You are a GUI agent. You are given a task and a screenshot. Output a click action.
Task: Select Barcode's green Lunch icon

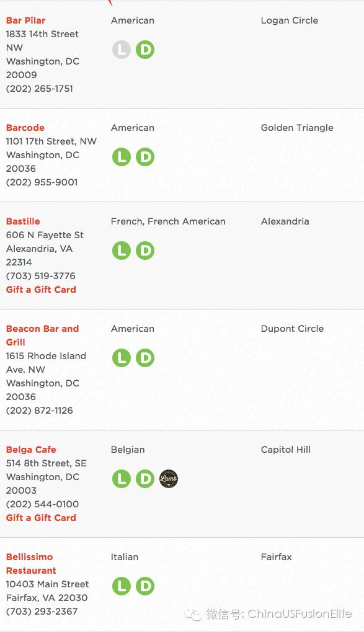coord(122,157)
